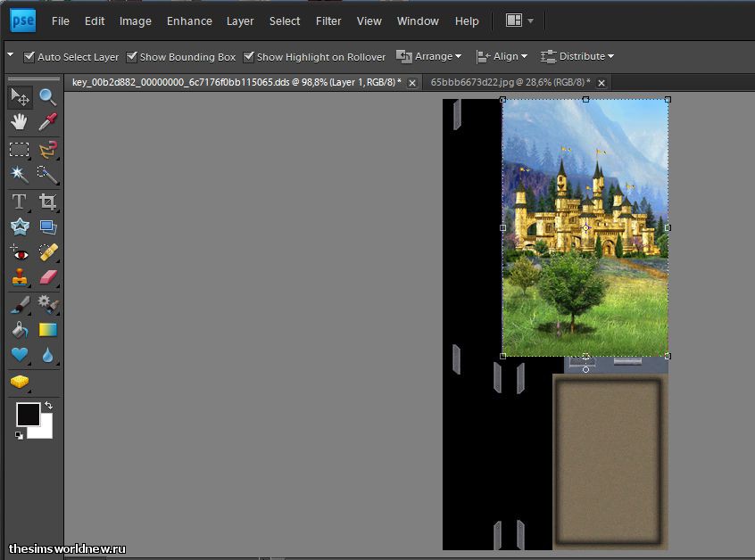
Task: Choose the Clone Stamp tool
Action: [20, 277]
